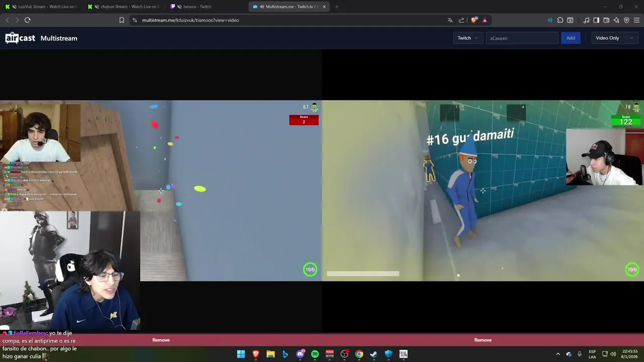Viewport: 644px width, 362px height.
Task: Open the Extensions puzzle icon
Action: coord(560,20)
